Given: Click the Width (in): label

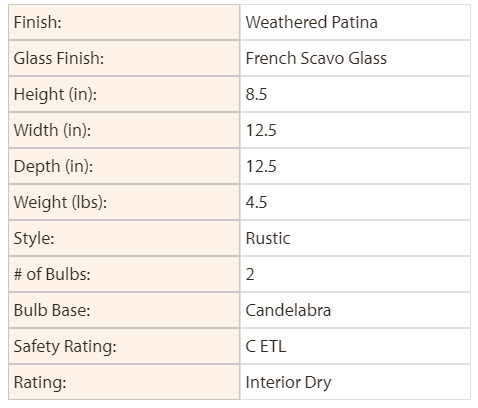Looking at the screenshot, I should pyautogui.click(x=52, y=130).
